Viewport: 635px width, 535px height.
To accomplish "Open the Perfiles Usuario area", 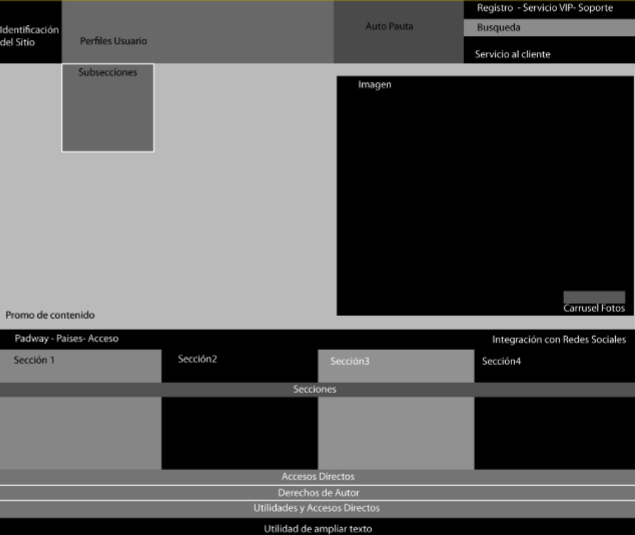I will 198,32.
